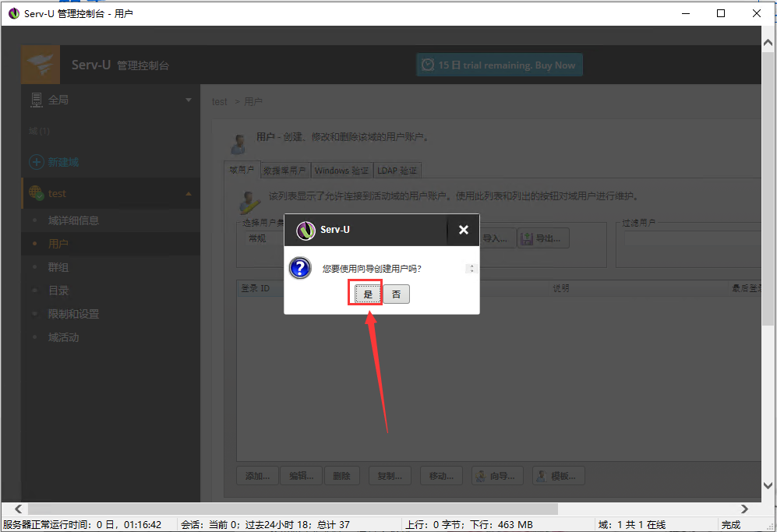Open the 模板 template editor
This screenshot has width=777, height=532.
558,475
